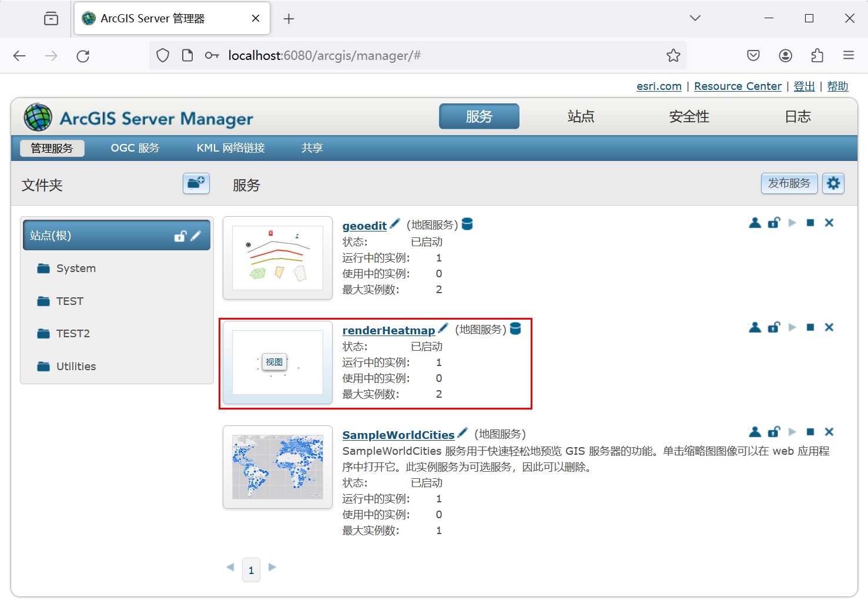Create a new folder with folder-plus icon

[196, 183]
